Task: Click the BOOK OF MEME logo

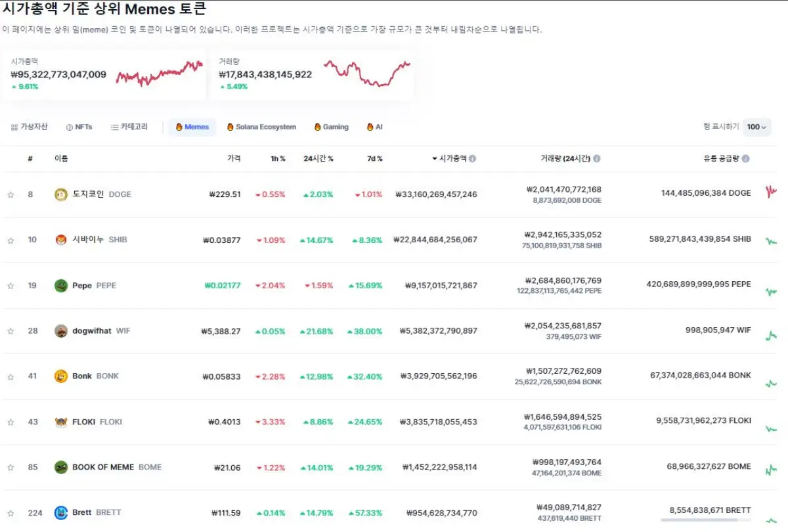Action: click(x=61, y=468)
